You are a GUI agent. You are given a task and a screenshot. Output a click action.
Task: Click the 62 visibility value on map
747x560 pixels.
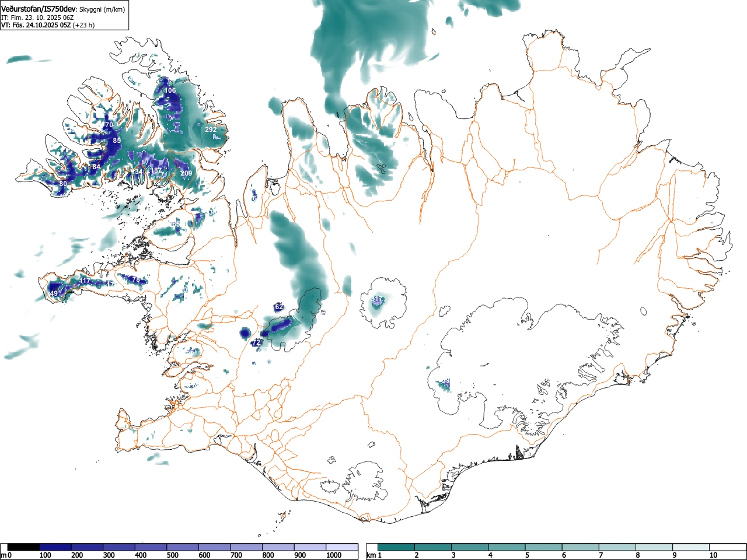(x=279, y=307)
